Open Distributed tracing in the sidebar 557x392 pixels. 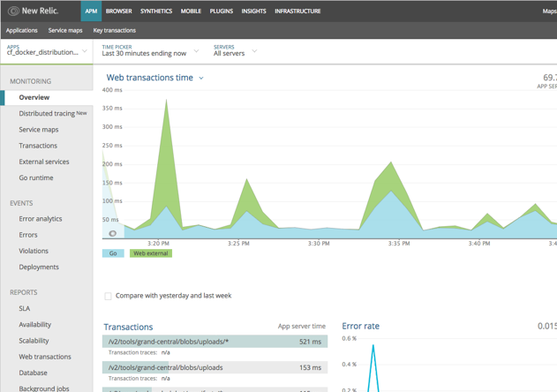(x=47, y=113)
